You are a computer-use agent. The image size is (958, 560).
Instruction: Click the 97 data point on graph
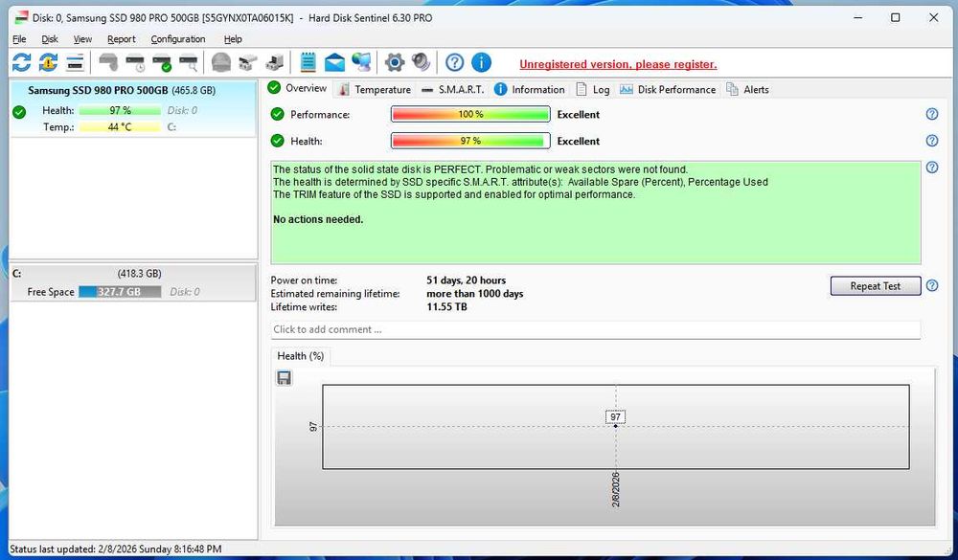(615, 426)
